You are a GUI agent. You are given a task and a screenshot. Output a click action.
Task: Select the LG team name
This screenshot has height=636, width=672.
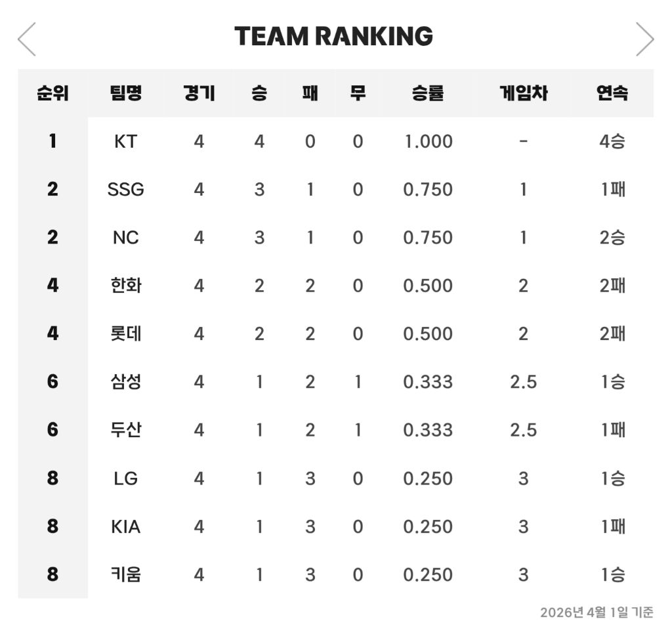click(x=125, y=478)
